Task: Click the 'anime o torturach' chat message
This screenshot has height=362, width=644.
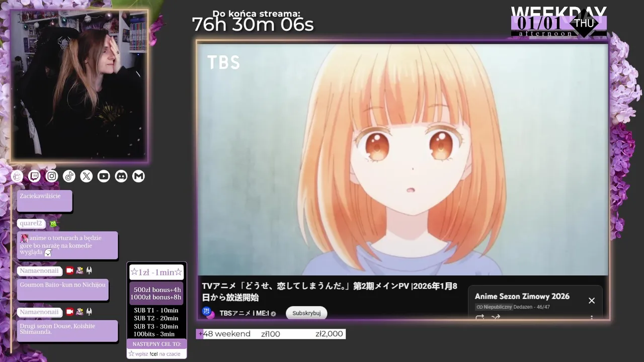Action: [x=67, y=245]
